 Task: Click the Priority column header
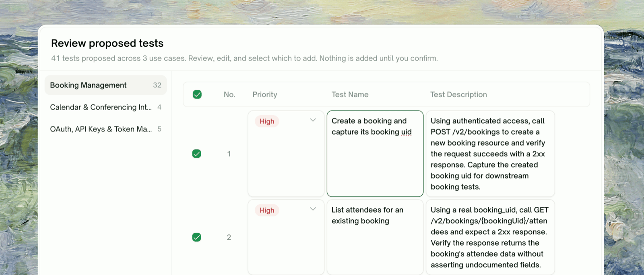pyautogui.click(x=265, y=94)
